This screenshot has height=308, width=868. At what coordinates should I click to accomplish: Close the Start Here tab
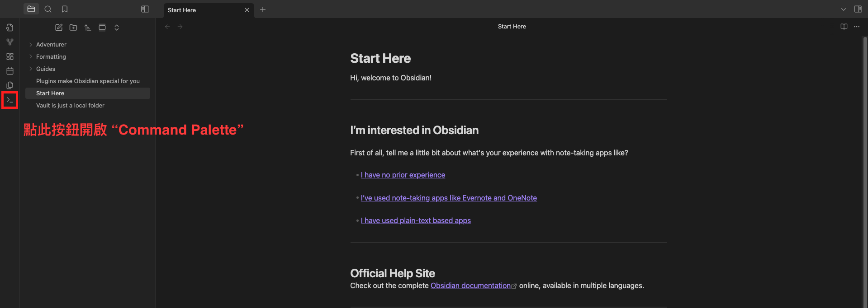[247, 10]
